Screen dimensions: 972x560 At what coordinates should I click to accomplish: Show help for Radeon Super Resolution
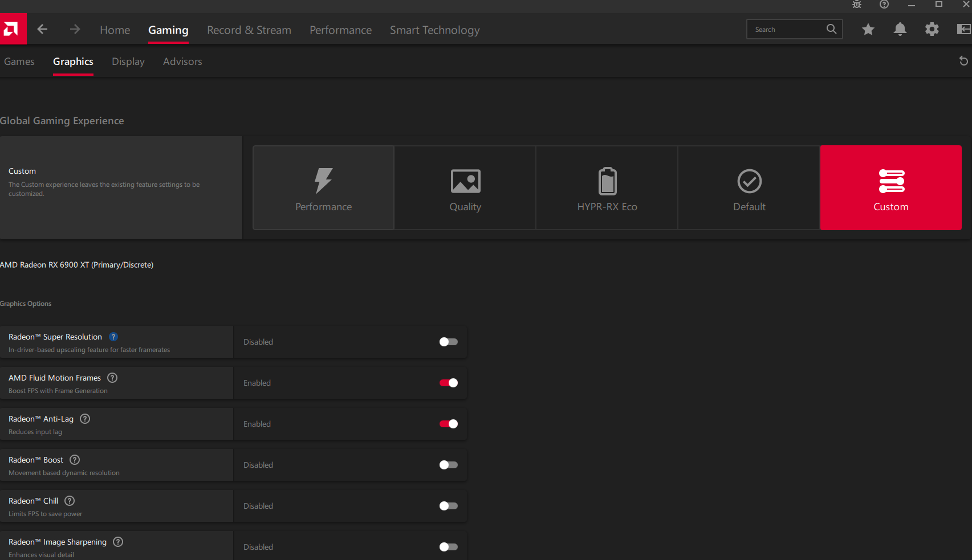pyautogui.click(x=113, y=337)
